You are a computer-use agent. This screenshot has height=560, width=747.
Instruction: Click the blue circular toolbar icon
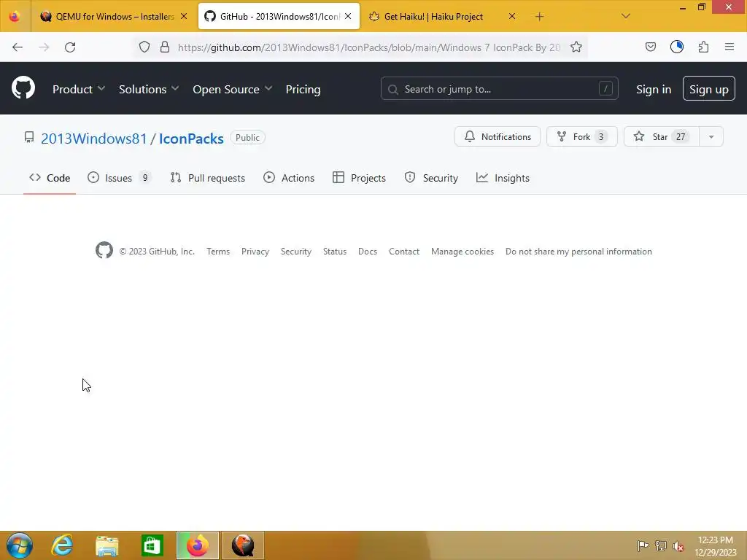coord(676,47)
